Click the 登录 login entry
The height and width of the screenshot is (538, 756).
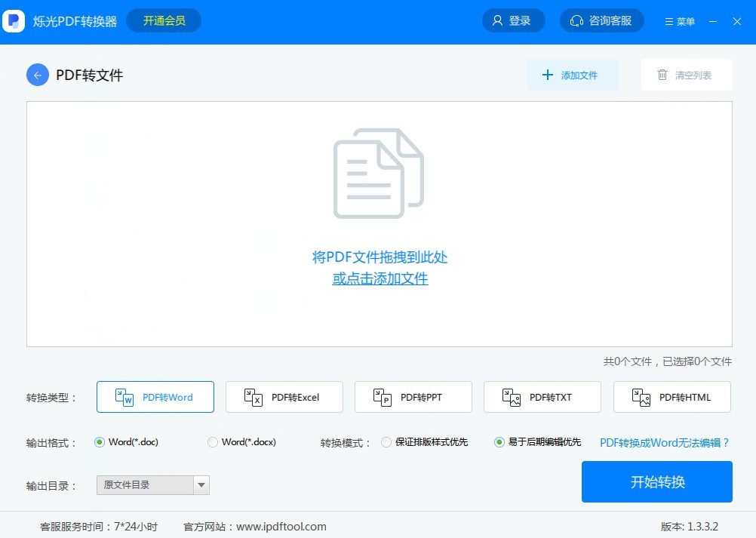pos(514,20)
